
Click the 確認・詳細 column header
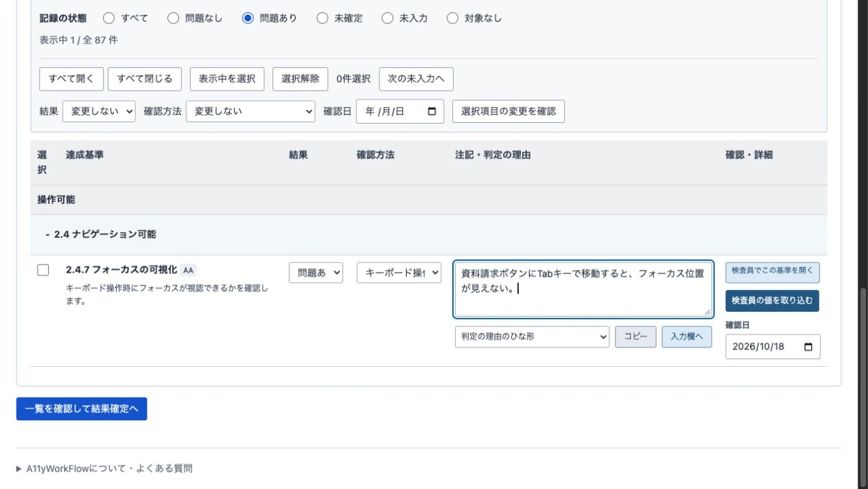(x=749, y=155)
